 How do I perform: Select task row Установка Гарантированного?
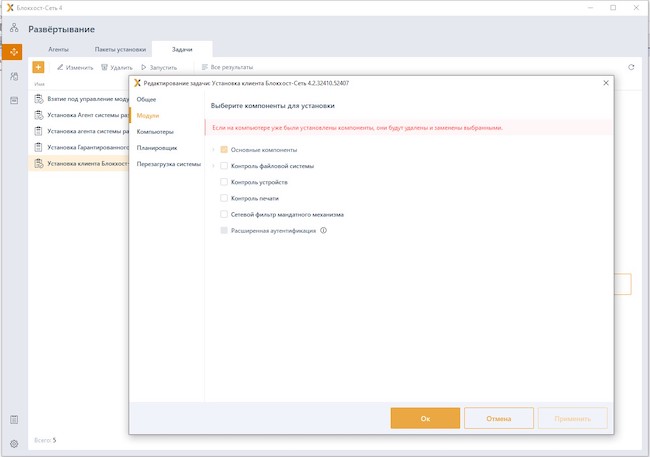[79, 147]
